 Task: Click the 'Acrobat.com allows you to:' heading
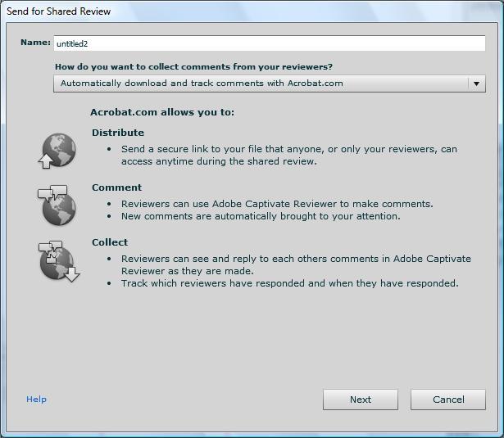(x=162, y=112)
